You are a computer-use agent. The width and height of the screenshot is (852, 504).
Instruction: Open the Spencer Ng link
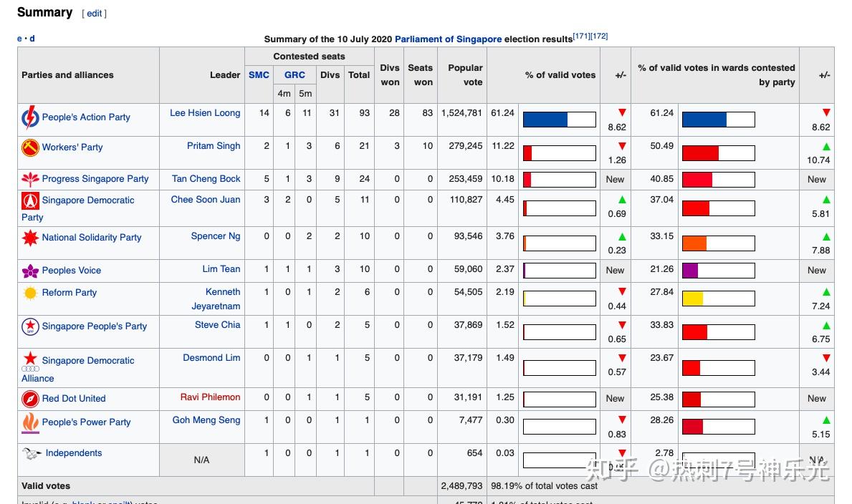216,236
